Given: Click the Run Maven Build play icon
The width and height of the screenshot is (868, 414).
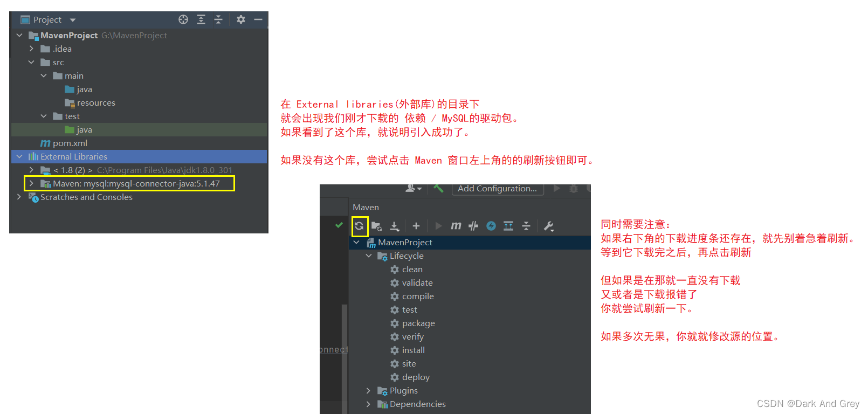Looking at the screenshot, I should tap(438, 226).
